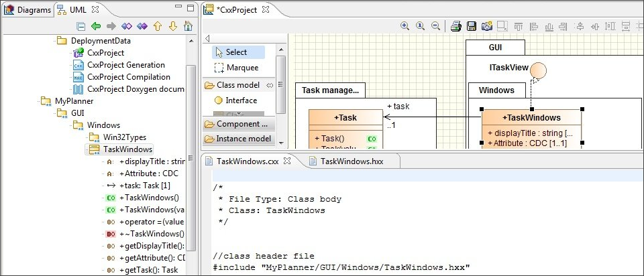The image size is (644, 276).
Task: Click the second darker purple diamonds icon
Action: pyautogui.click(x=142, y=26)
